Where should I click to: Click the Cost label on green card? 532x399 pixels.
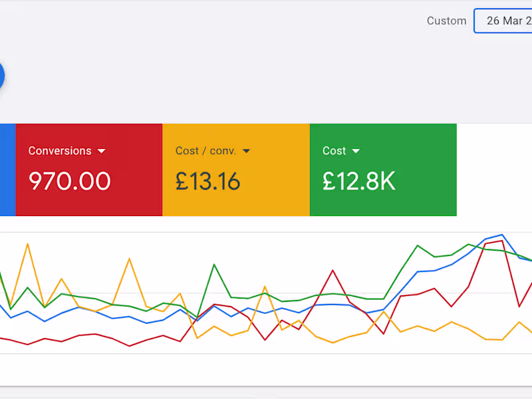click(334, 151)
